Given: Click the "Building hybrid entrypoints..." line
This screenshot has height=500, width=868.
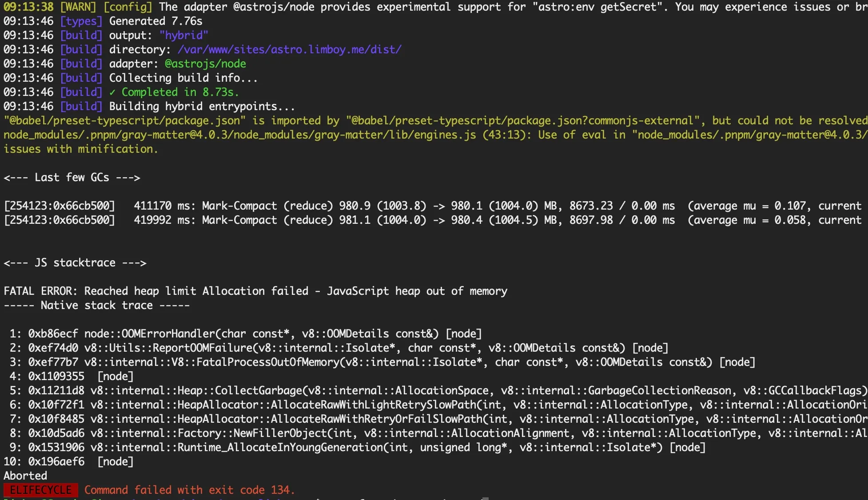Looking at the screenshot, I should click(x=202, y=106).
